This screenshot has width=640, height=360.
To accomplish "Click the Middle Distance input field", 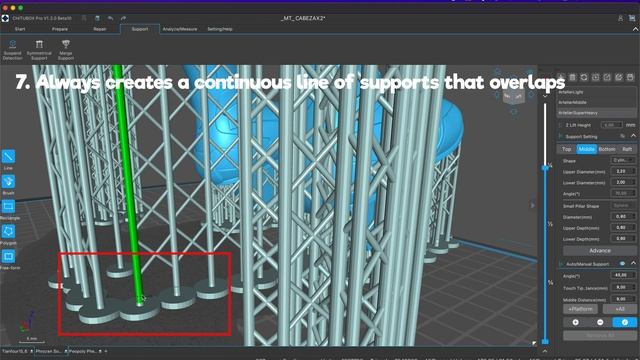I will [x=623, y=299].
